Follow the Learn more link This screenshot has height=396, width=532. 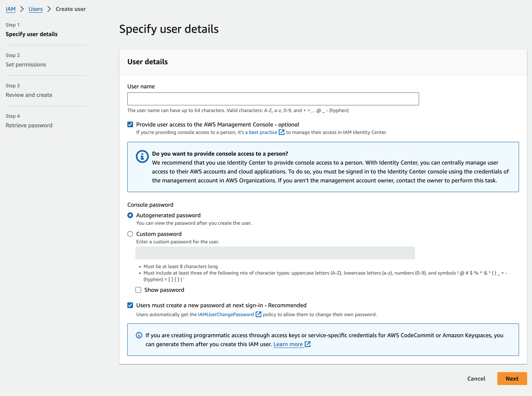coord(288,344)
